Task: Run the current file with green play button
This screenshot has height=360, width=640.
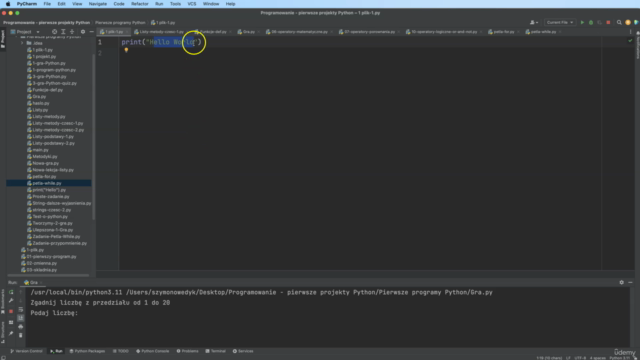Action: (x=582, y=22)
